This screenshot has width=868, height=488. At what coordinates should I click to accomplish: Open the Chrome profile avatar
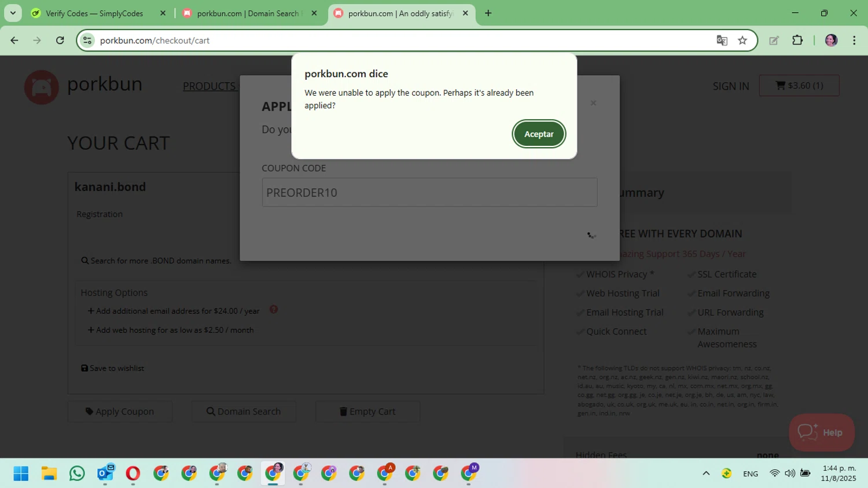tap(831, 41)
